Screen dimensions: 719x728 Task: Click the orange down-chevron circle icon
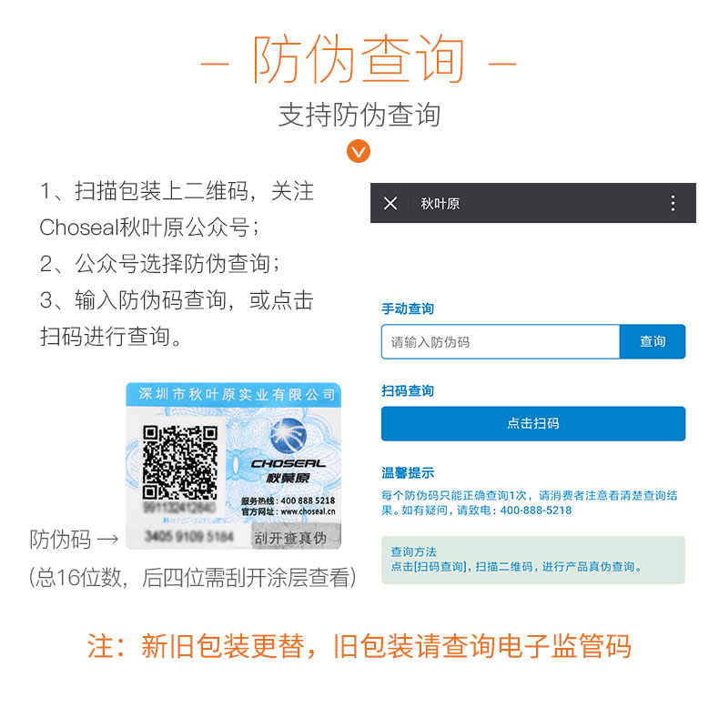pos(359,151)
